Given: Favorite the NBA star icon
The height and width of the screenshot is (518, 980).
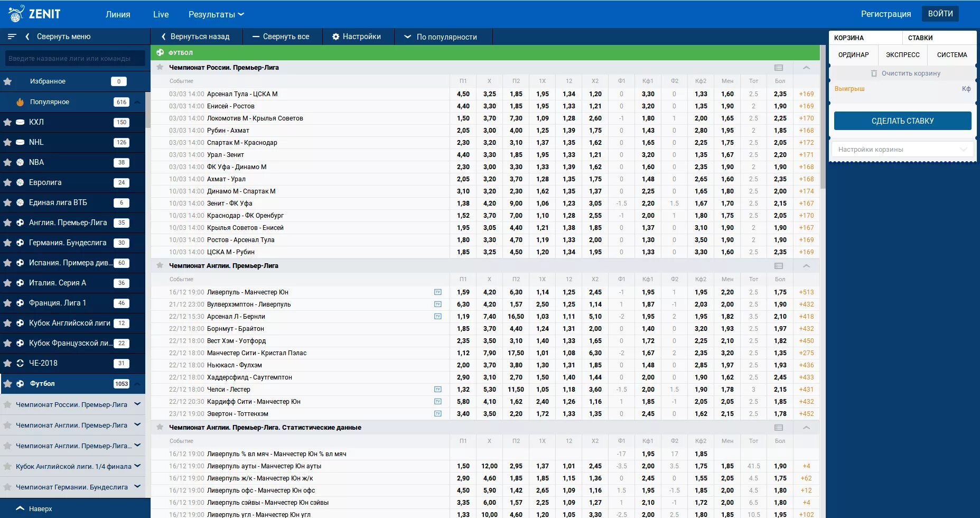Looking at the screenshot, I should tap(7, 162).
